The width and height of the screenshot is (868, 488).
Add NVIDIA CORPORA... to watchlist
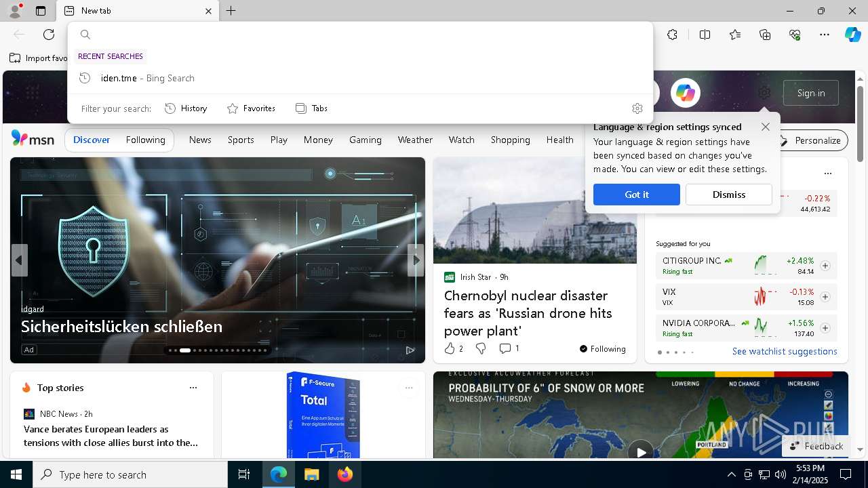click(825, 328)
